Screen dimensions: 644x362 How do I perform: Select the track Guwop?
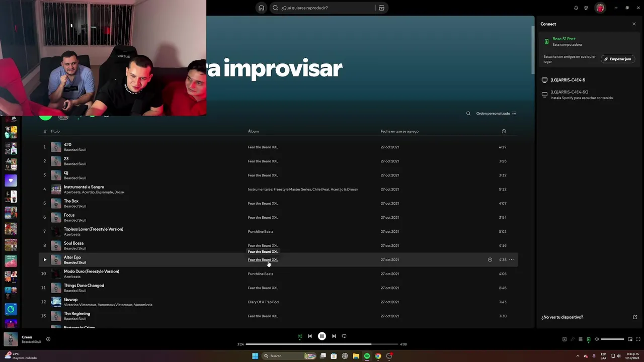[70, 300]
